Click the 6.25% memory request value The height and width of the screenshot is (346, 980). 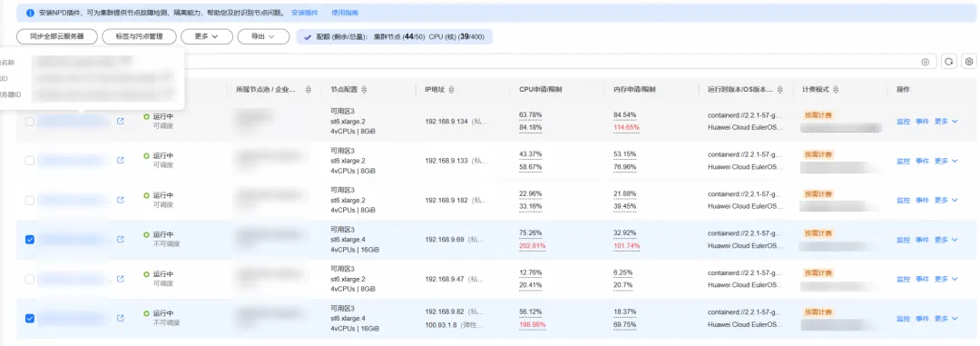pyautogui.click(x=623, y=272)
